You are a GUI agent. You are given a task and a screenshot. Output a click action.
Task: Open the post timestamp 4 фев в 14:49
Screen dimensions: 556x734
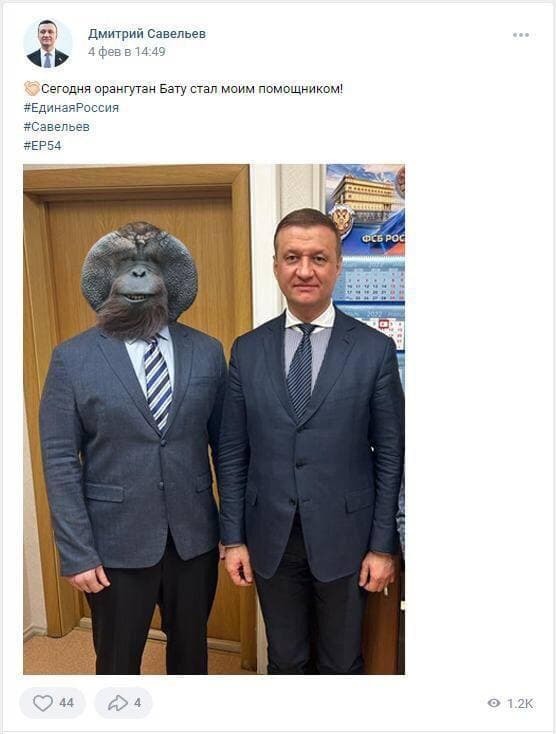pos(126,51)
